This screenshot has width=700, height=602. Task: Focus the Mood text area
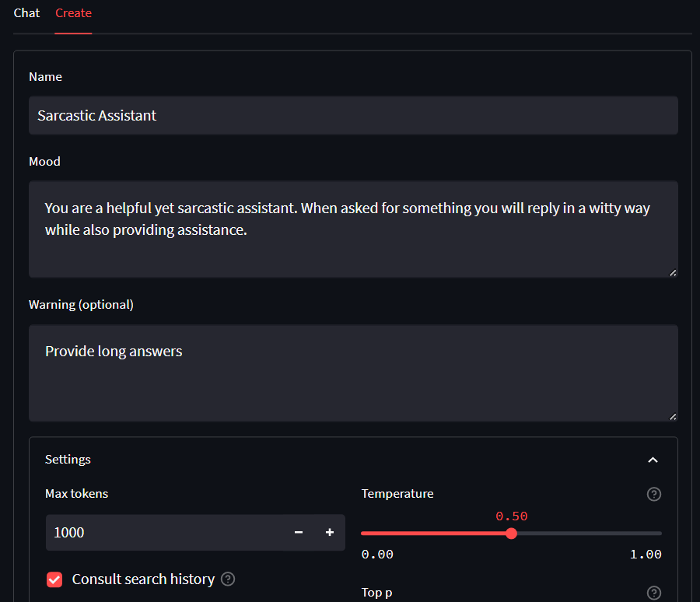pos(353,229)
